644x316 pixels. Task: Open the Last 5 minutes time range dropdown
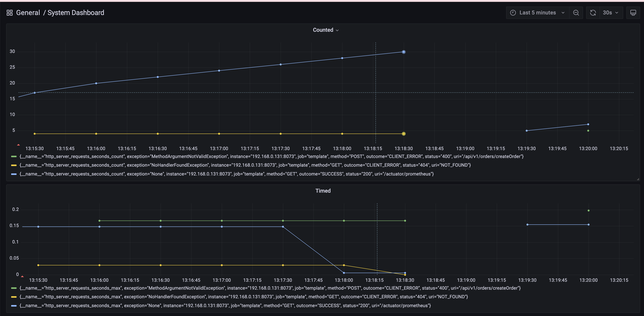[x=537, y=13]
